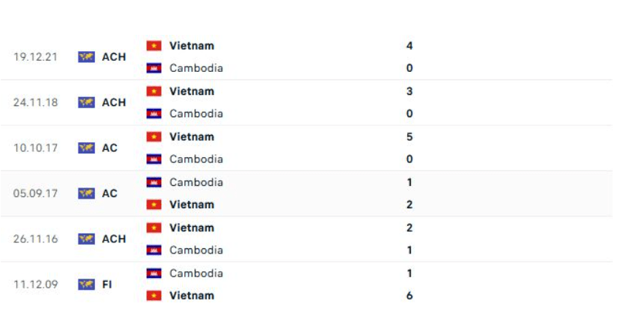Select FI competition label for 11.12.09

(x=107, y=285)
